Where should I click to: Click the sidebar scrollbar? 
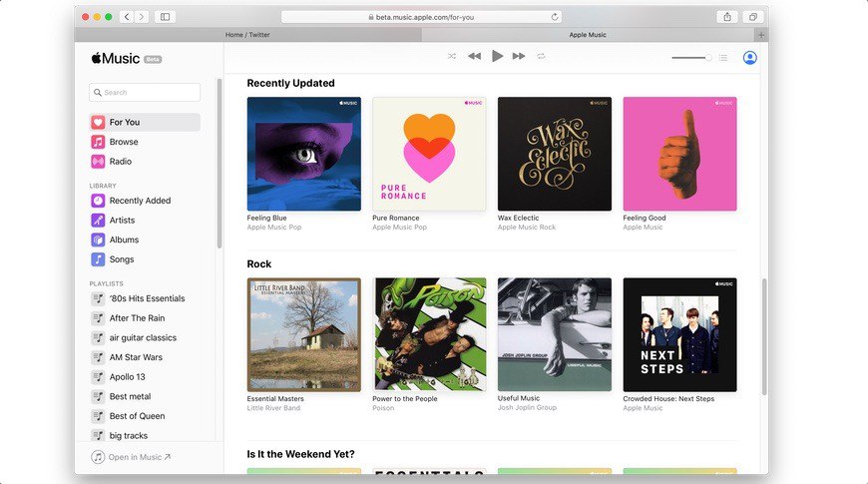(x=219, y=164)
